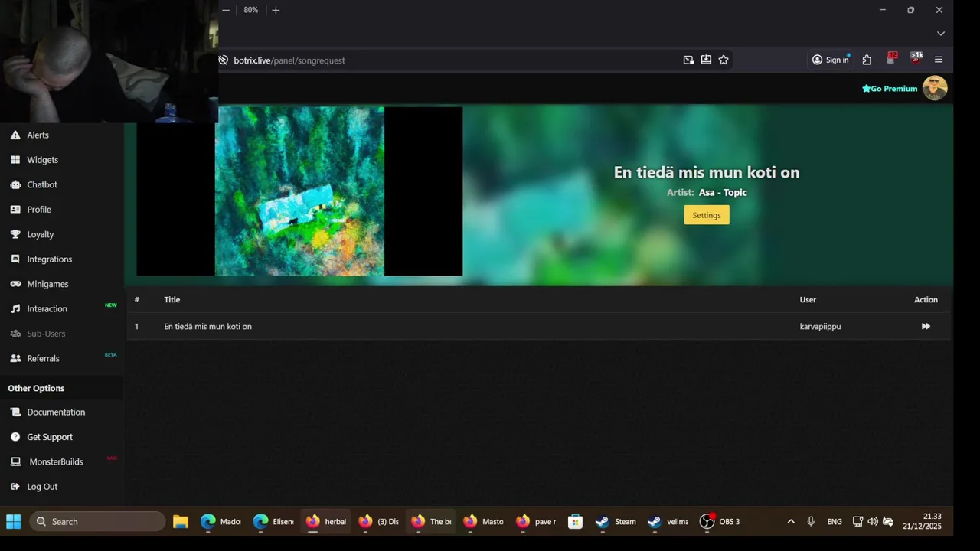Viewport: 980px width, 551px height.
Task: Click the tracking protection shield icon
Action: pos(223,60)
